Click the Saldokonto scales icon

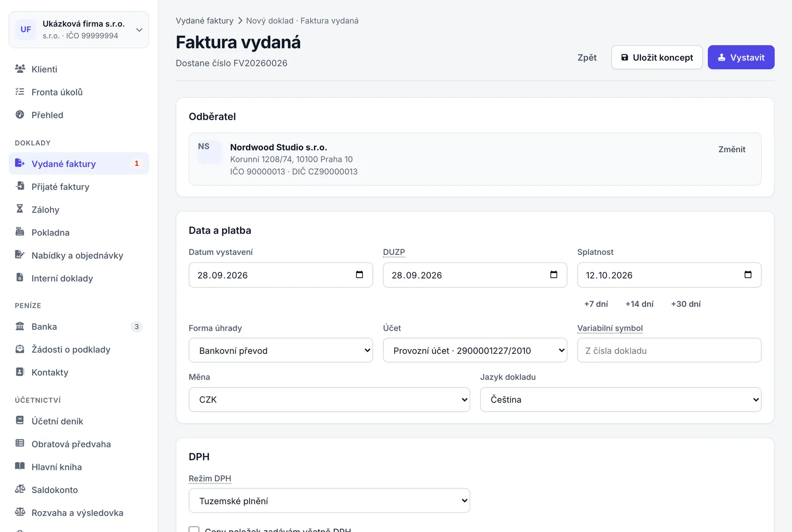pos(20,489)
